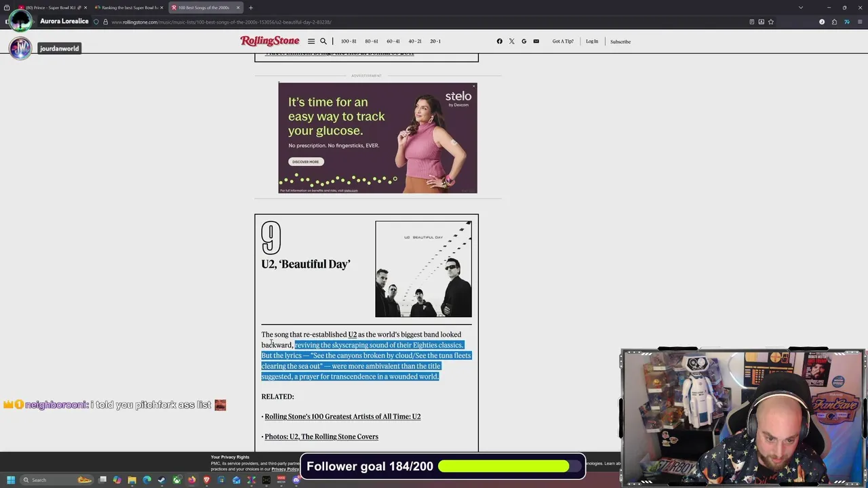Open File Explorer from the taskbar
The width and height of the screenshot is (868, 488).
click(132, 480)
